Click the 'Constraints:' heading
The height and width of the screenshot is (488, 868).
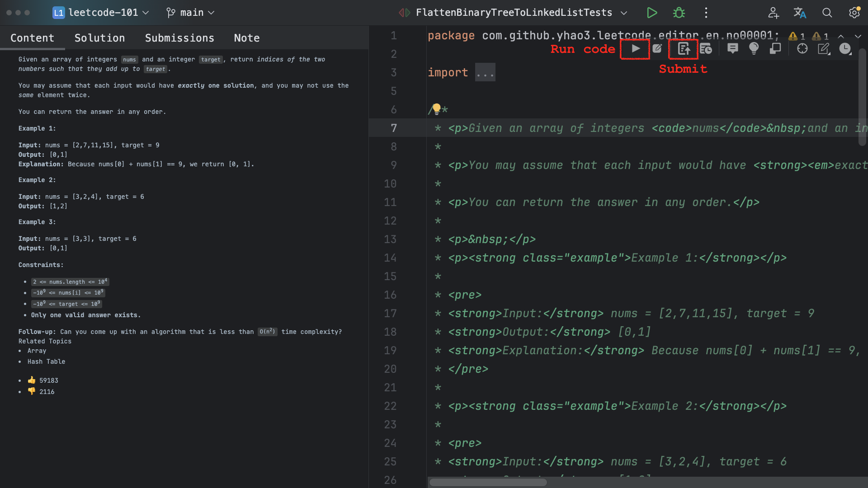[41, 265]
